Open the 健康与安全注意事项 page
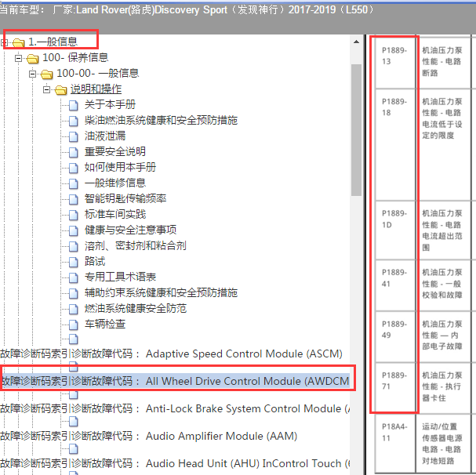This screenshot has height=475, width=476. point(130,230)
